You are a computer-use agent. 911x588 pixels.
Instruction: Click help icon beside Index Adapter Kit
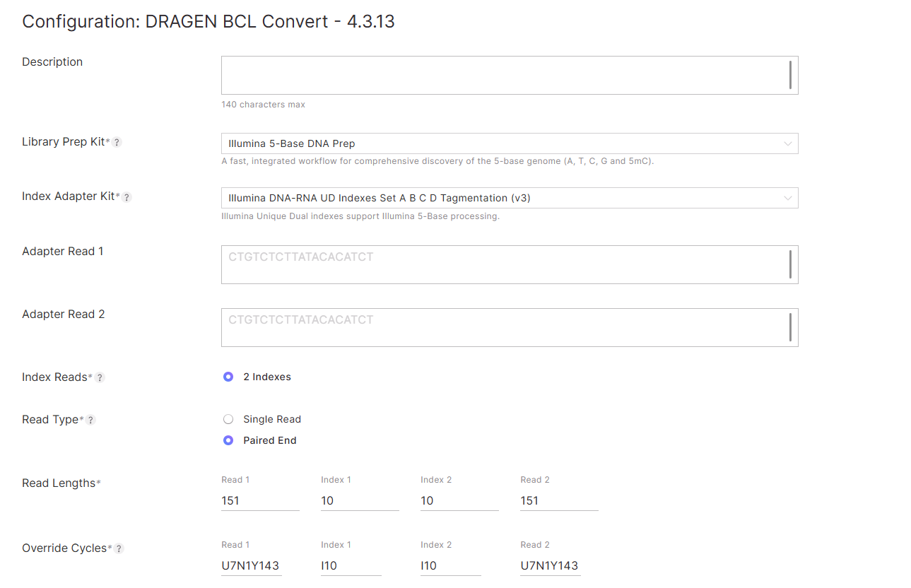coord(127,197)
